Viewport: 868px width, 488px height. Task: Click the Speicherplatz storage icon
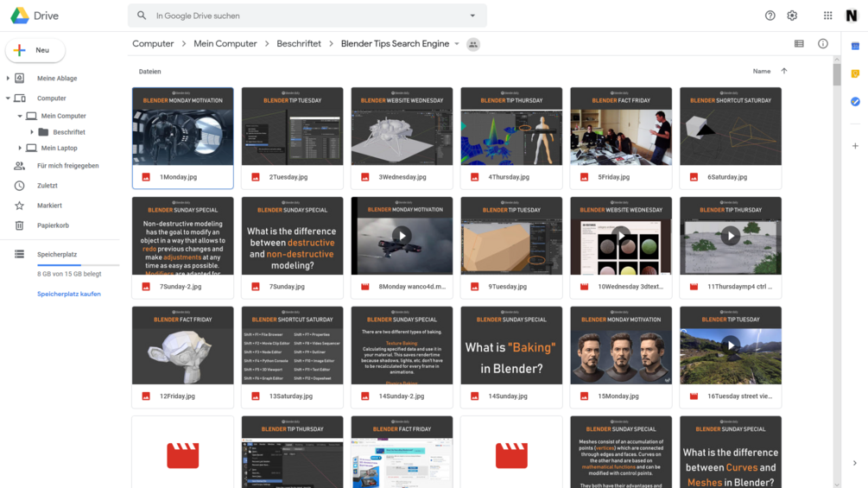pyautogui.click(x=19, y=254)
